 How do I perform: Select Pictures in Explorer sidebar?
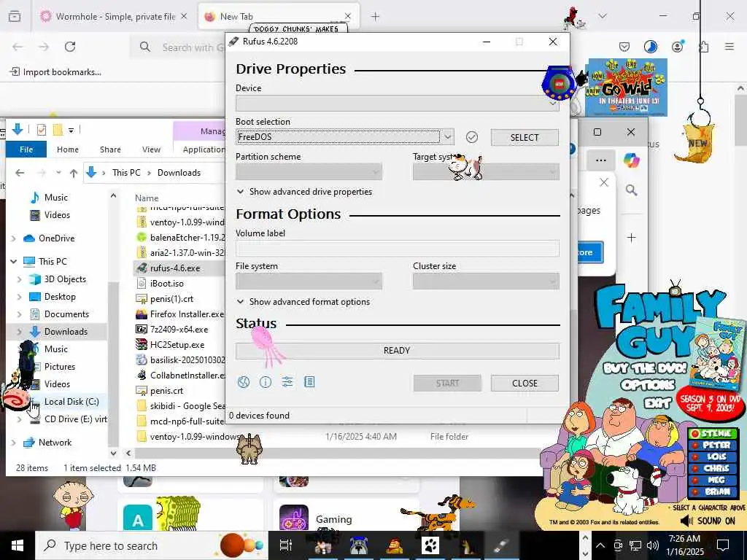(x=60, y=367)
